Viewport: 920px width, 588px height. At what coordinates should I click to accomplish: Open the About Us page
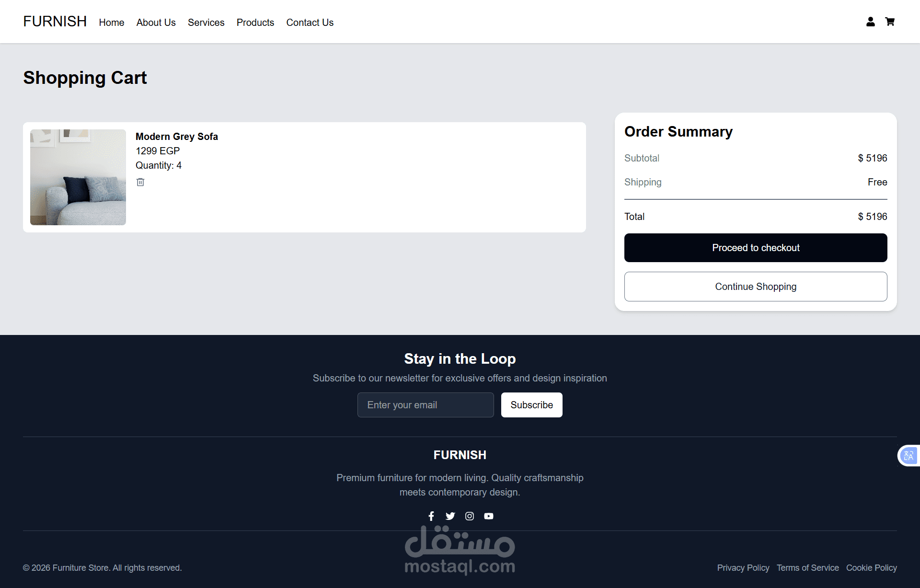point(156,23)
